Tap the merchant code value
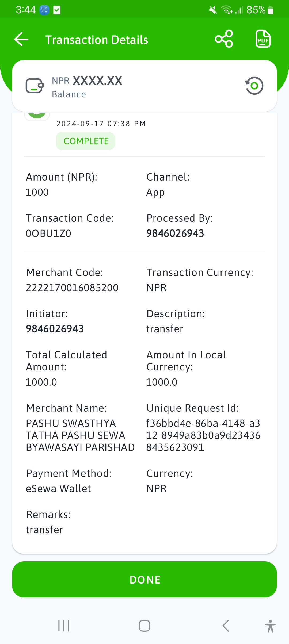The height and width of the screenshot is (644, 289). [72, 288]
